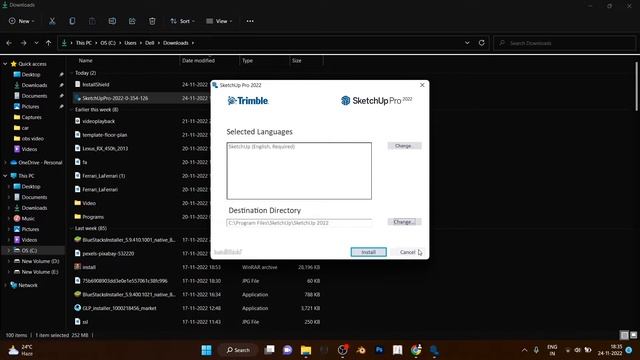640x360 pixels.
Task: Open the Sort dropdown menu
Action: click(182, 21)
